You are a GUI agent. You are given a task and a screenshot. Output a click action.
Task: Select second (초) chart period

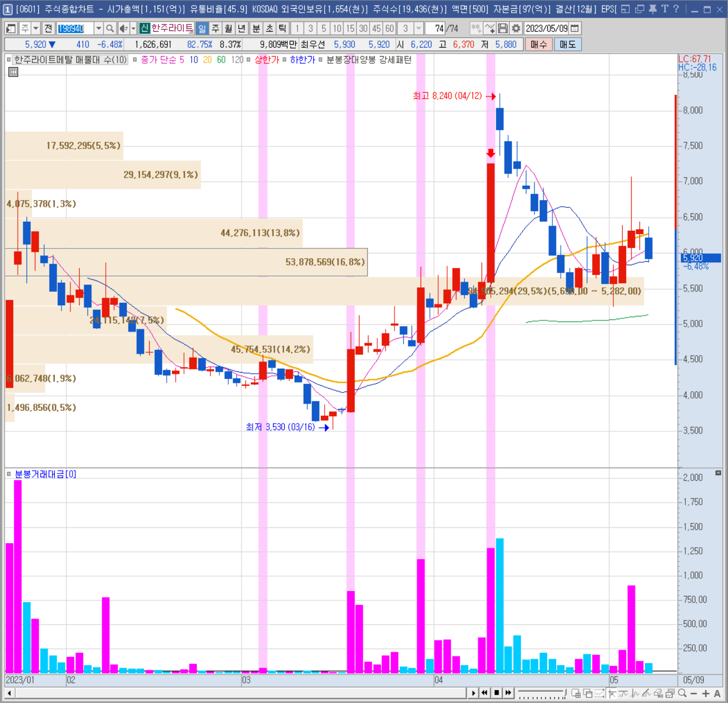[269, 28]
